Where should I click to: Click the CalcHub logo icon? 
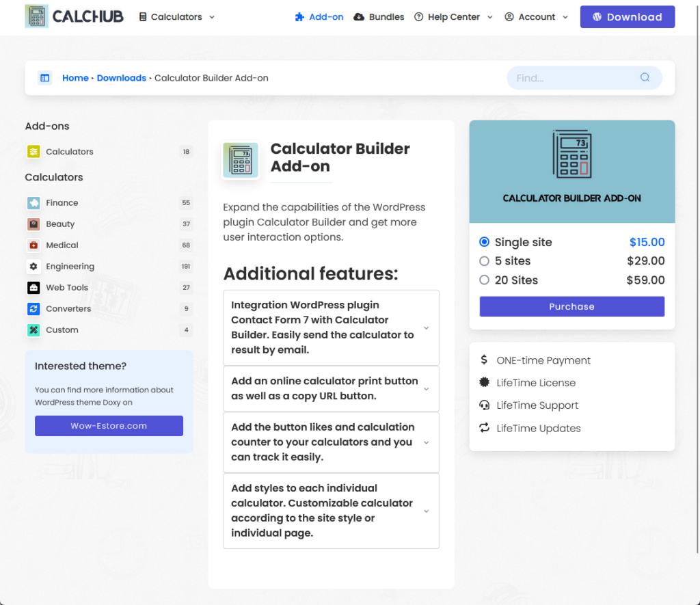(37, 16)
